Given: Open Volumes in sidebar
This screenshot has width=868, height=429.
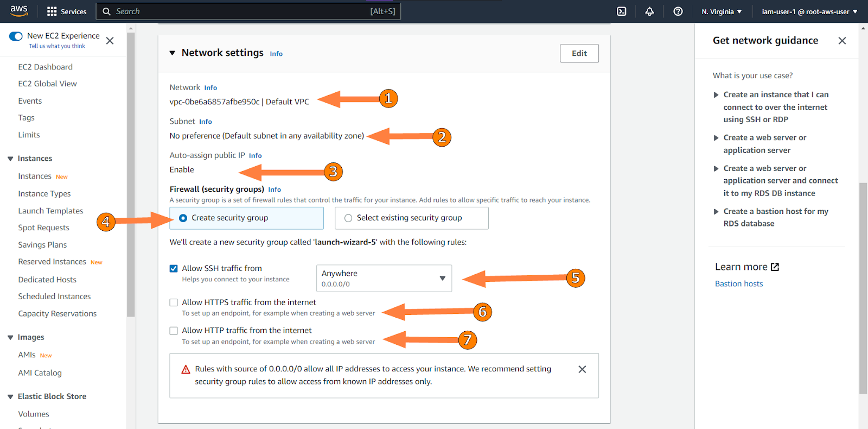Looking at the screenshot, I should (x=34, y=414).
